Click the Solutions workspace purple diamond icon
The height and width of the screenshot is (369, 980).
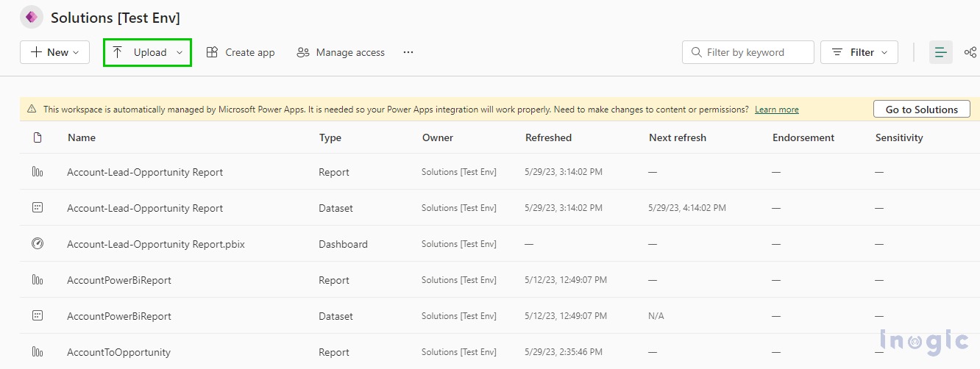point(32,17)
